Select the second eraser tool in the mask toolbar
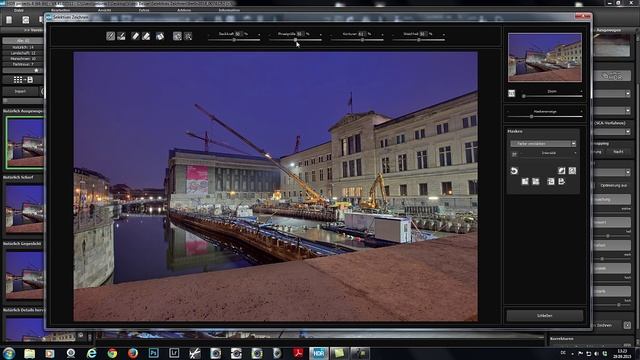Image resolution: width=640 pixels, height=360 pixels. (x=146, y=36)
